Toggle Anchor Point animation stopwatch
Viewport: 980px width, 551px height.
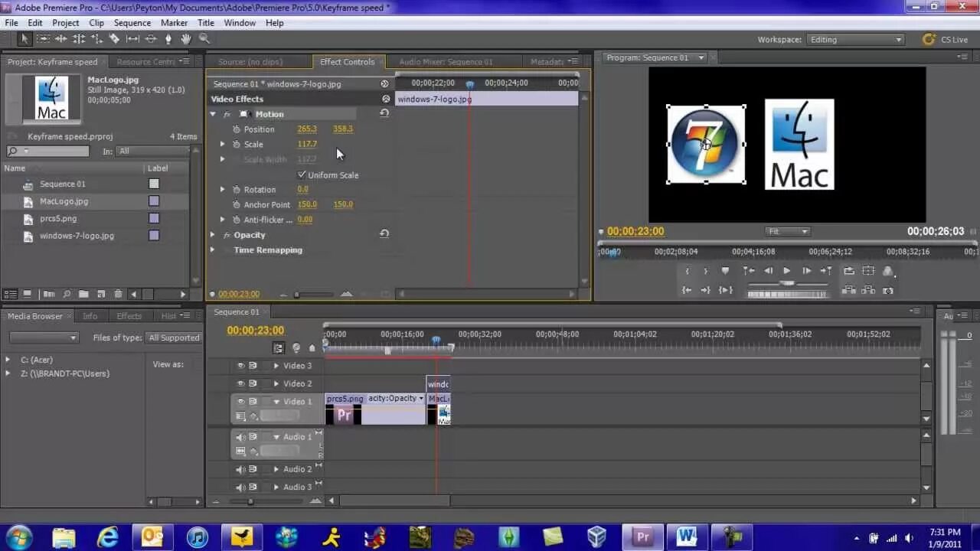coord(237,204)
